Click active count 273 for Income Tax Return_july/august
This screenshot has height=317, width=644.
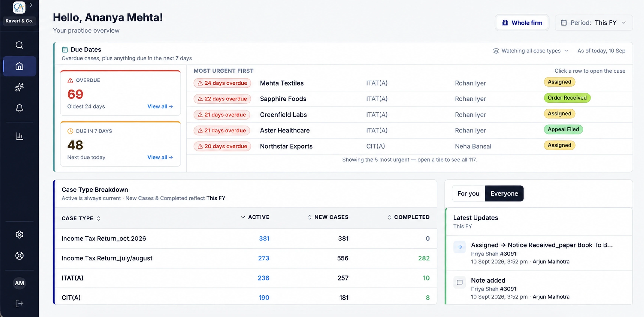coord(264,258)
